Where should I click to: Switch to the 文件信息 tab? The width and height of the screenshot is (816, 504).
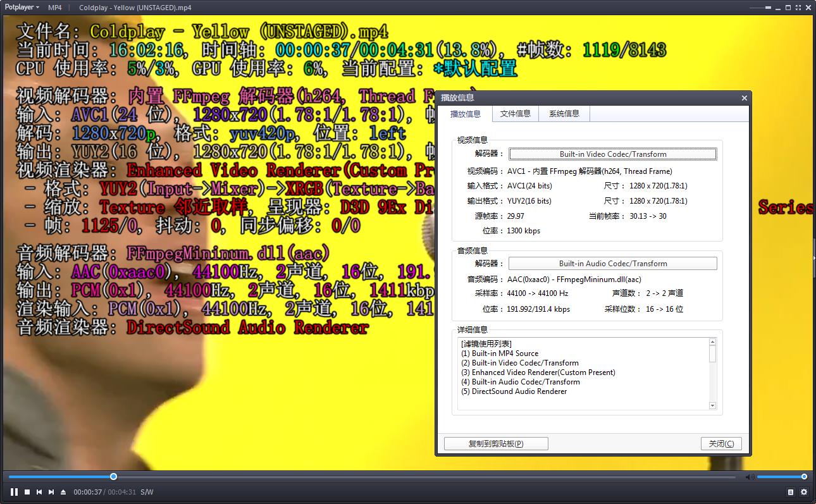click(x=515, y=114)
